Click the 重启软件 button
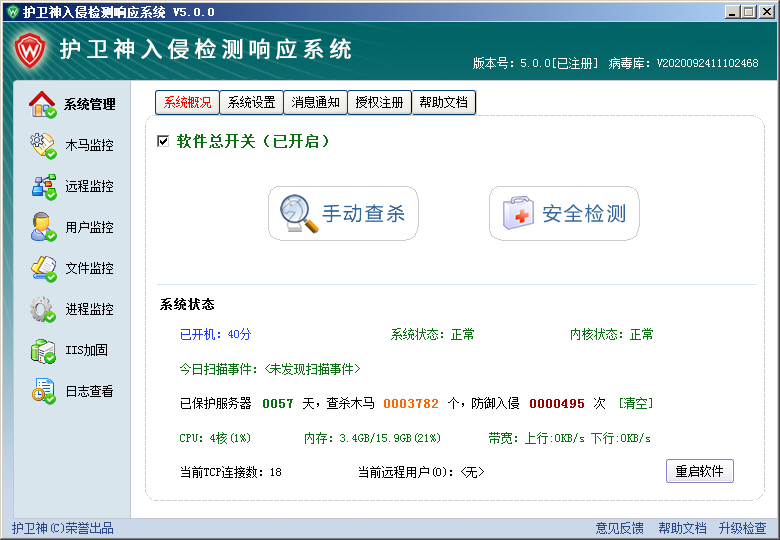Image resolution: width=780 pixels, height=540 pixels. 699,471
